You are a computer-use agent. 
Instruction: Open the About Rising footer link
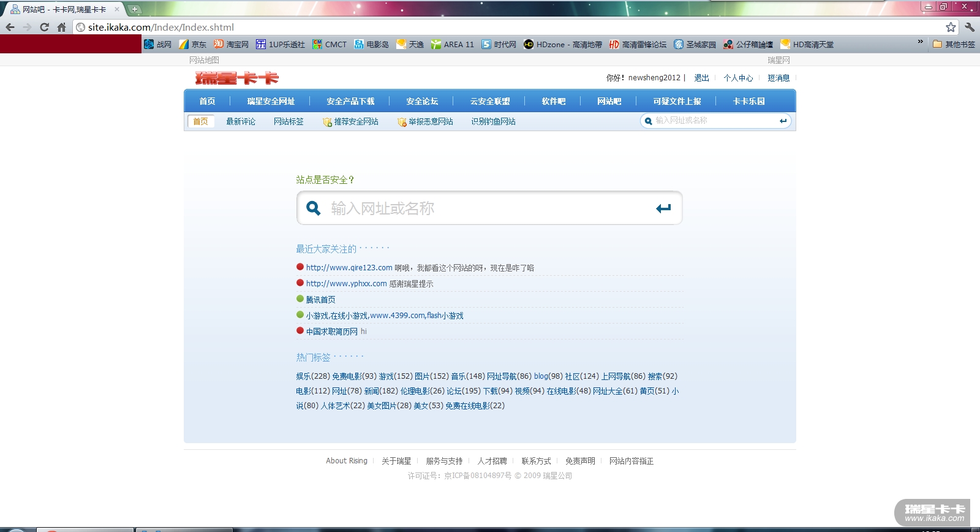pos(347,461)
